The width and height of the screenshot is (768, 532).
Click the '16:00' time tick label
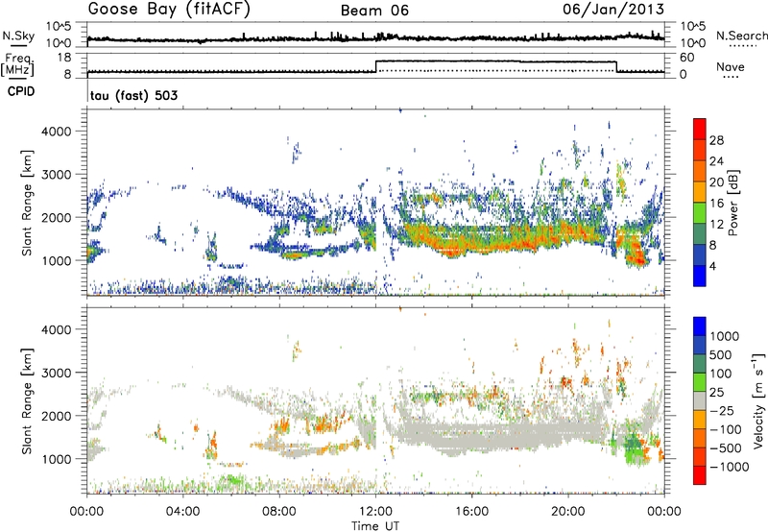pyautogui.click(x=471, y=512)
